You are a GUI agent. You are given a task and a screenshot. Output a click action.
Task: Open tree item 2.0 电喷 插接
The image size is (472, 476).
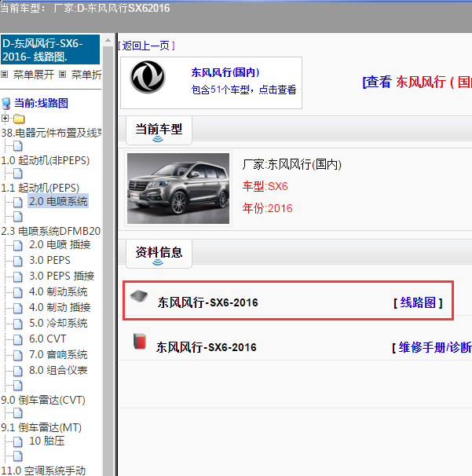click(60, 245)
